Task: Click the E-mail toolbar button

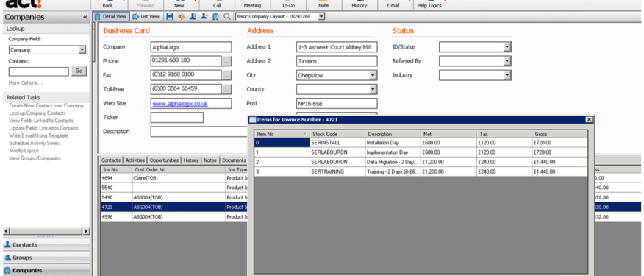Action: tap(393, 5)
